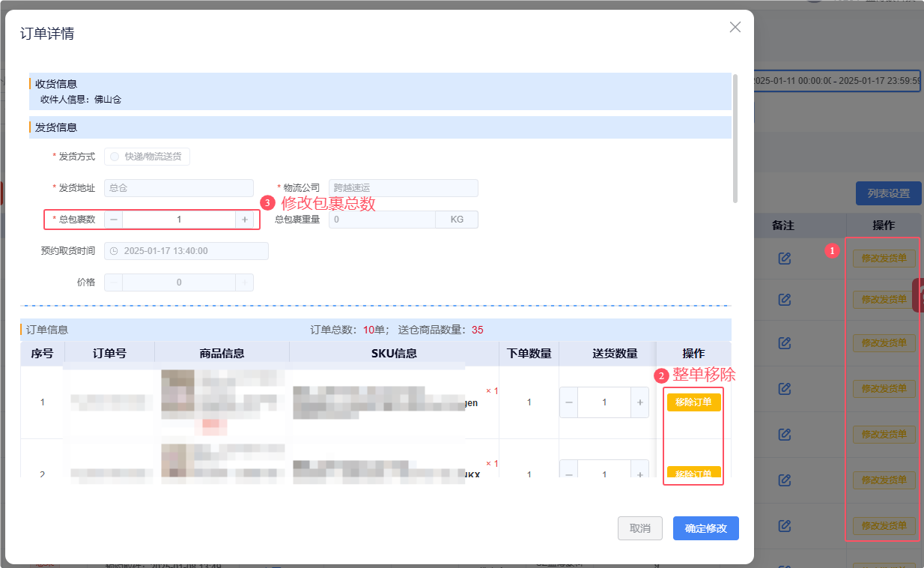Click the 商品信息 column header

pos(222,354)
